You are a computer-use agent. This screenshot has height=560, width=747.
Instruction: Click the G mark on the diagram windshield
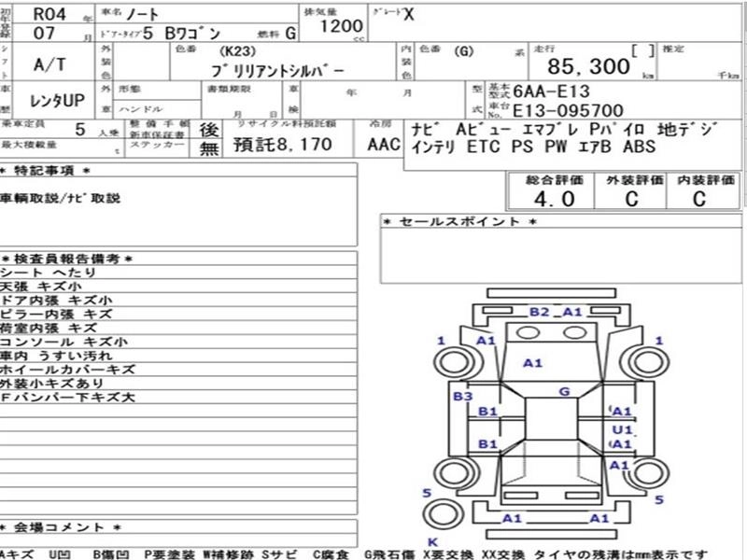565,391
